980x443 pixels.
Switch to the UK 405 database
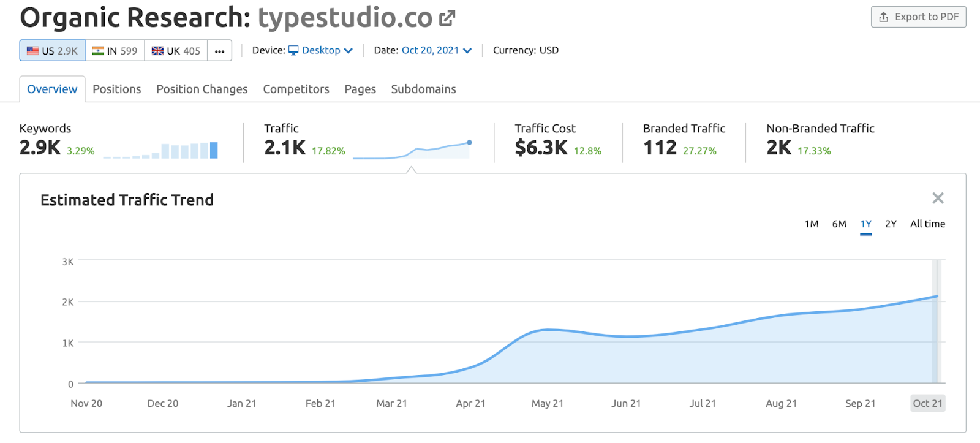pyautogui.click(x=176, y=51)
